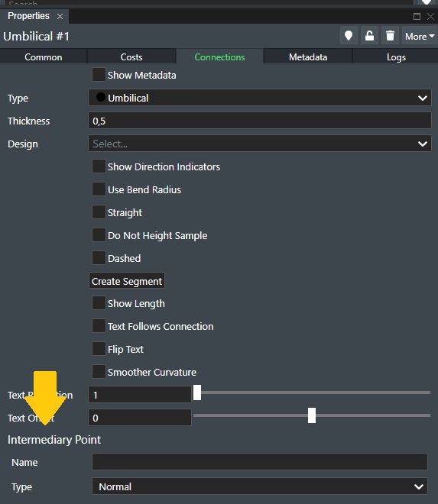Enable Show Metadata checkbox
The image size is (438, 504).
99,75
